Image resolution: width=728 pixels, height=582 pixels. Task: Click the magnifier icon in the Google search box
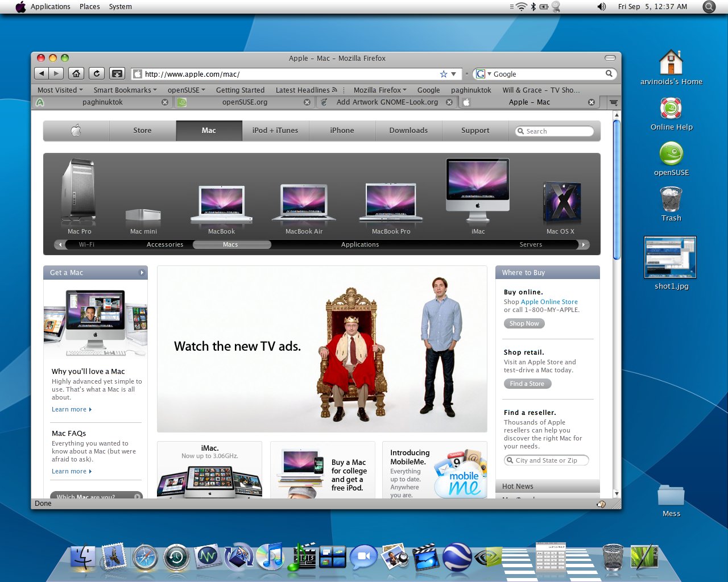click(x=609, y=73)
